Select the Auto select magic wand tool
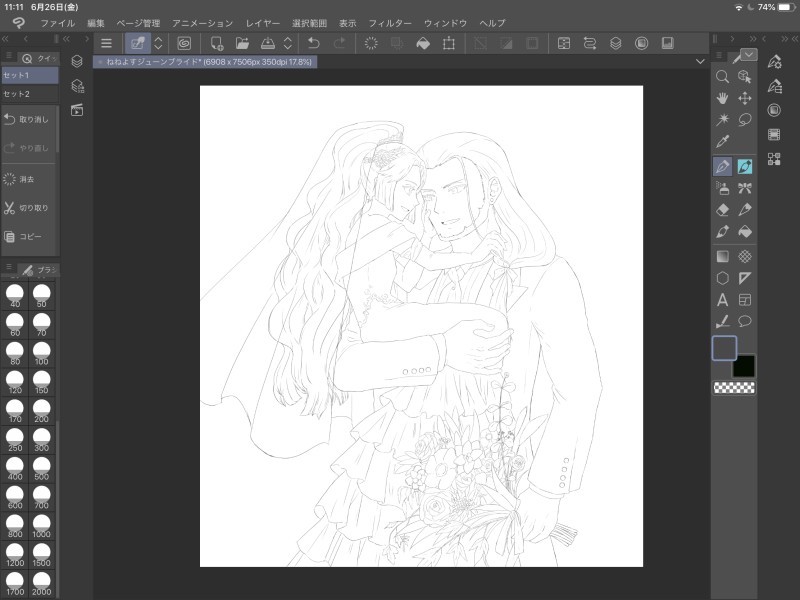Screen dimensions: 800x600 (722, 120)
